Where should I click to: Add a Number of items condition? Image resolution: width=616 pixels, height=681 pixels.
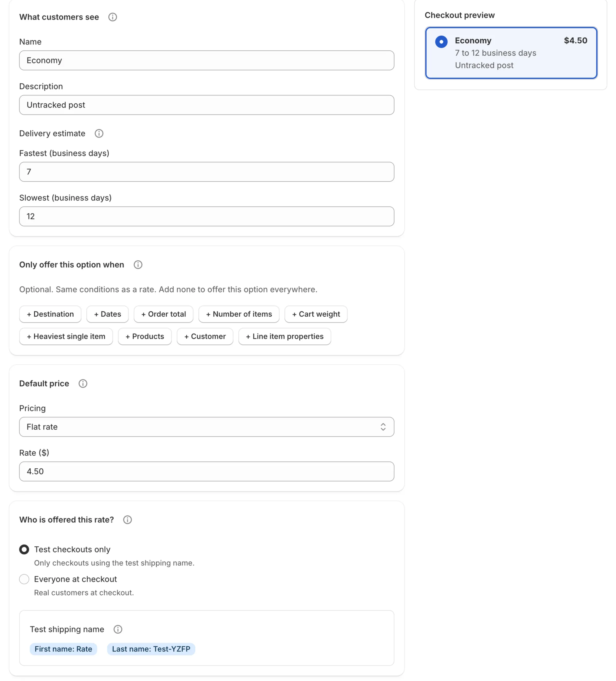(x=239, y=314)
